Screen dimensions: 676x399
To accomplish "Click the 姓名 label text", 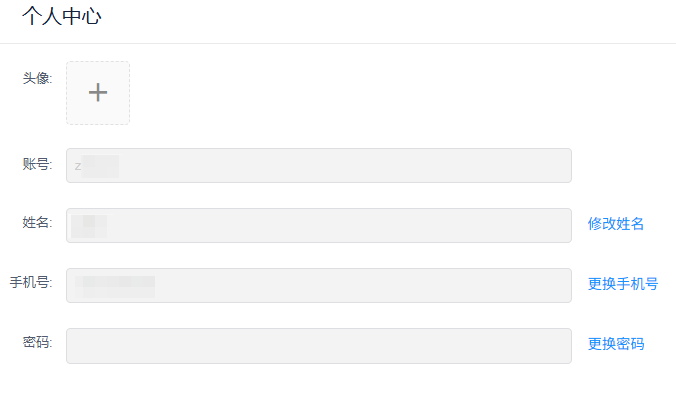I will 37,223.
